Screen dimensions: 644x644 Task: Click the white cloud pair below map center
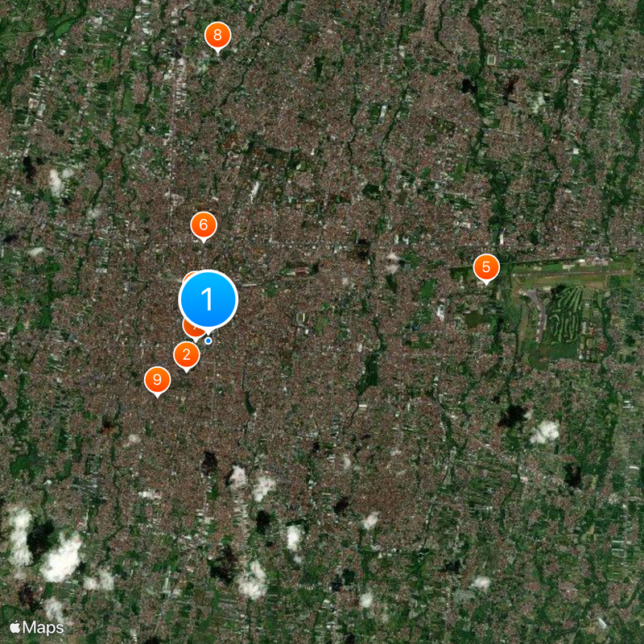coord(250,484)
